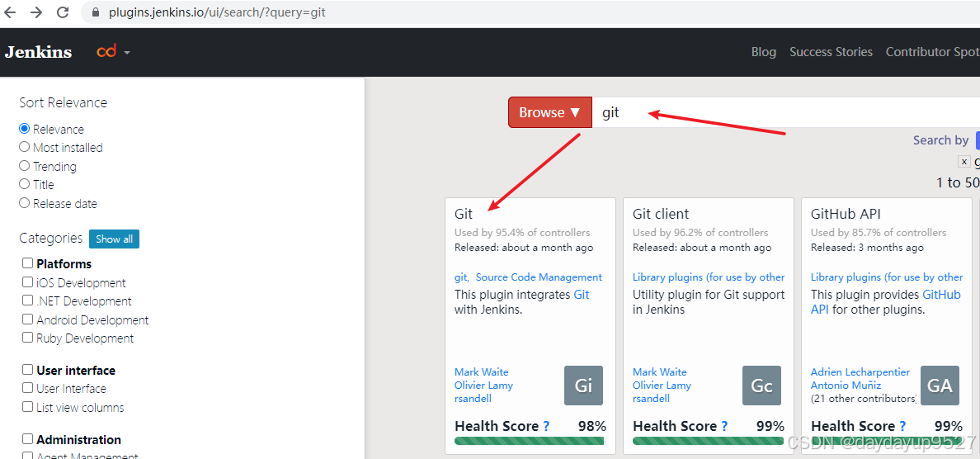Open the Success Stories menu item
The image size is (980, 459).
[x=831, y=52]
